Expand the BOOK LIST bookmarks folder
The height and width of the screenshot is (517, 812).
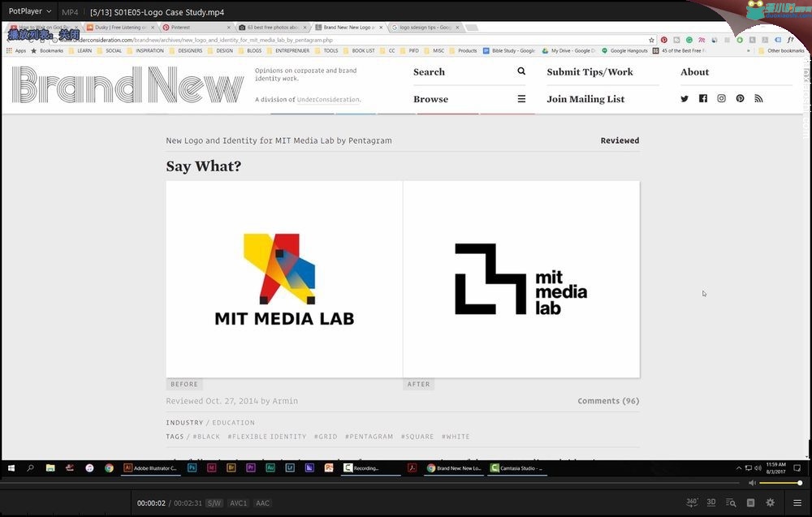click(x=358, y=50)
